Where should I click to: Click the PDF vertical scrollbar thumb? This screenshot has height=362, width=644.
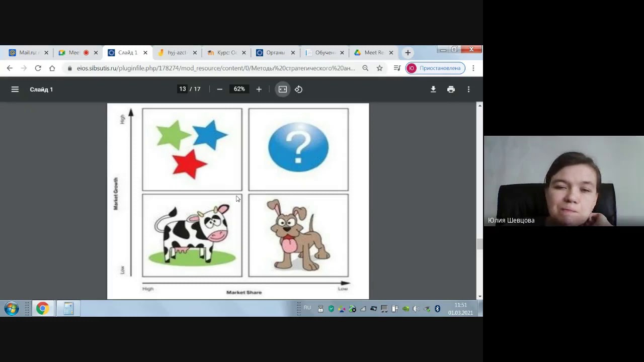point(479,244)
